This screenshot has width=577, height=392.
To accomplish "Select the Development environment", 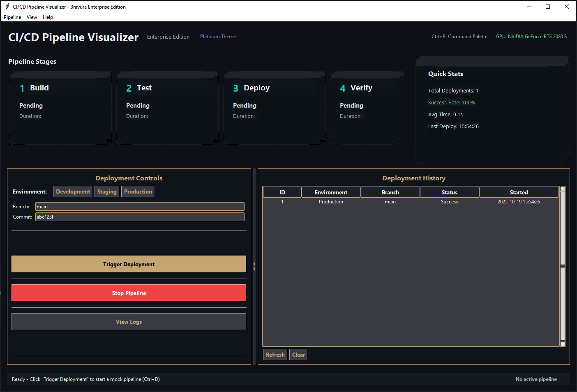I will 72,191.
